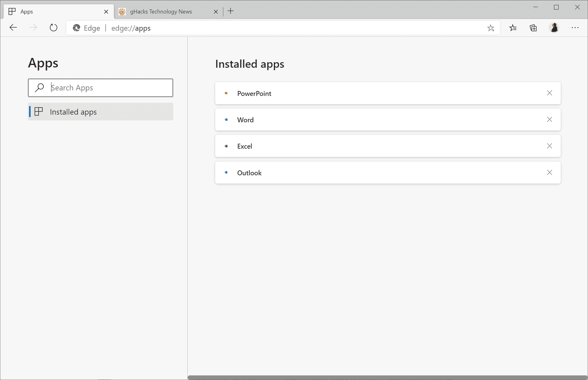Image resolution: width=588 pixels, height=380 pixels.
Task: Open Settings and more ellipsis menu
Action: click(x=575, y=28)
